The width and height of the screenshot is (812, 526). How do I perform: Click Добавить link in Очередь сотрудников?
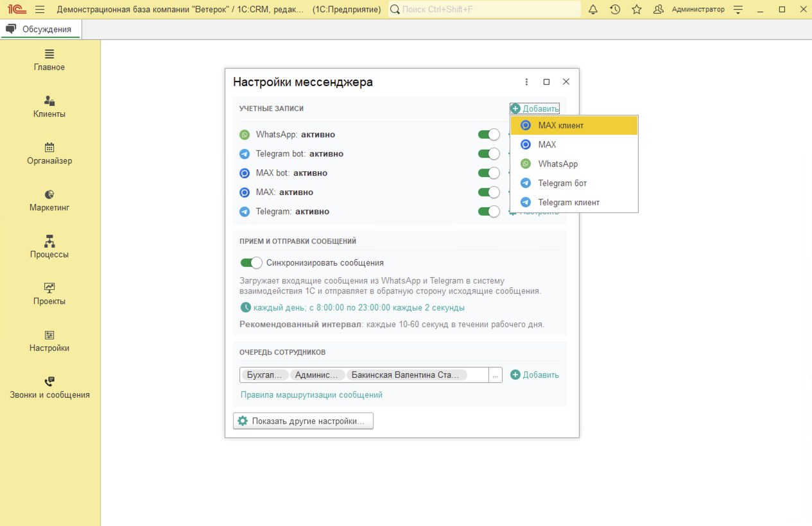(x=535, y=375)
